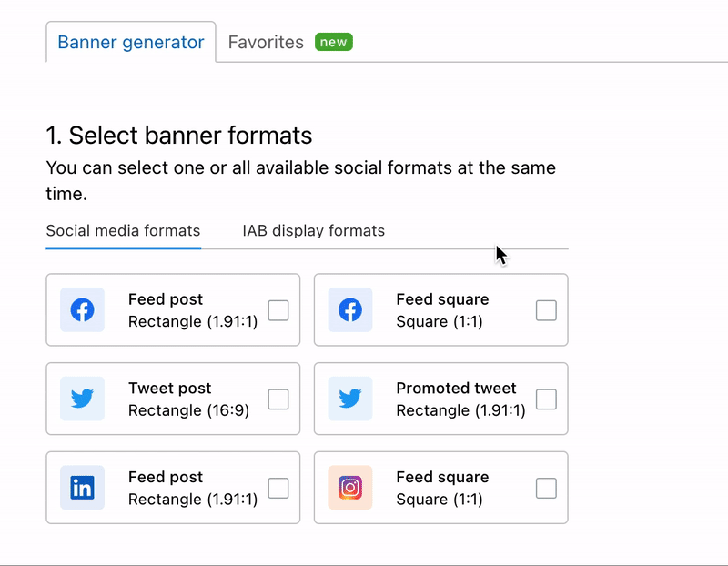Viewport: 728px width, 566px height.
Task: Select the Instagram Feed square checkbox
Action: click(x=546, y=488)
